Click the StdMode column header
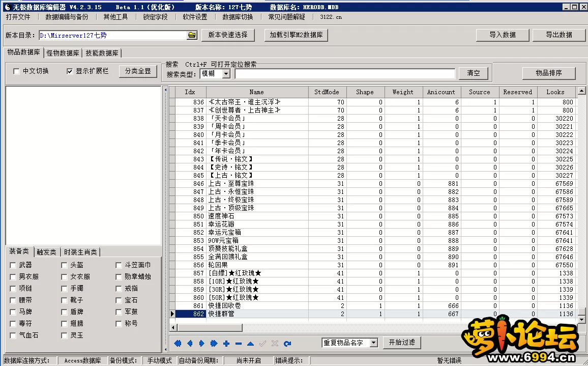588x366 pixels. pos(327,92)
